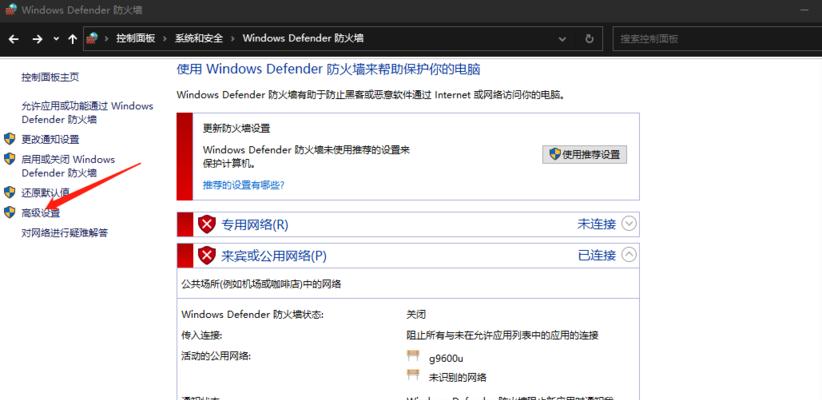
Task: Click the window title bar firewall icon
Action: (x=10, y=9)
